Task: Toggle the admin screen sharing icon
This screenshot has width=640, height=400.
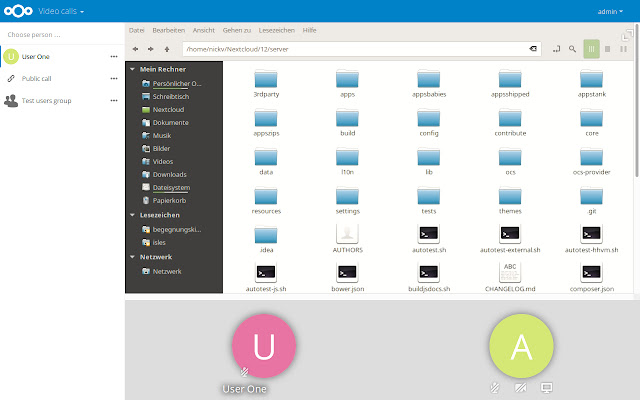Action: pyautogui.click(x=546, y=387)
